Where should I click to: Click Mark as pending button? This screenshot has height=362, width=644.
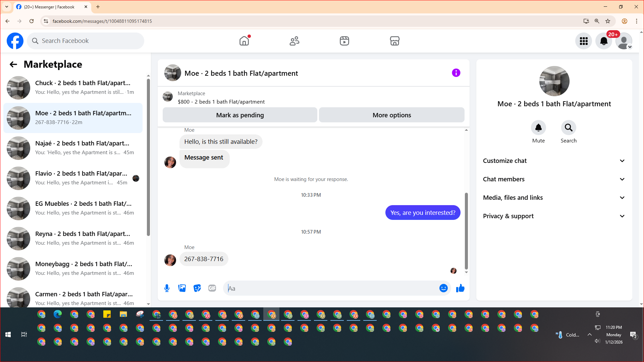pos(240,115)
